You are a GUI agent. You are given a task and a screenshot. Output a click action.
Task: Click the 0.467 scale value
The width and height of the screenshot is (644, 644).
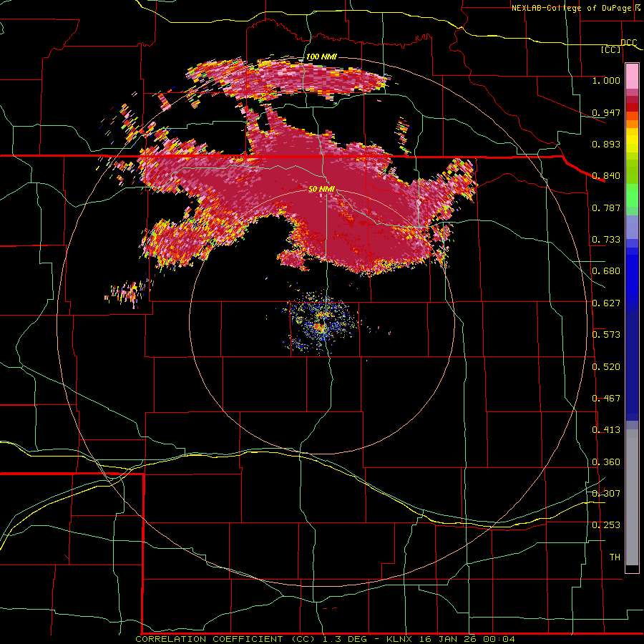606,399
